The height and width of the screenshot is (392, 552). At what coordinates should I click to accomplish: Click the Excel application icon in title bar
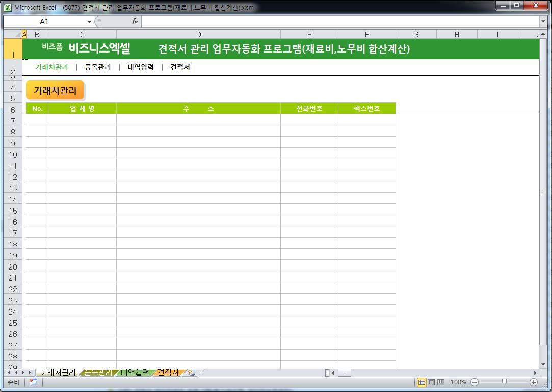8,7
